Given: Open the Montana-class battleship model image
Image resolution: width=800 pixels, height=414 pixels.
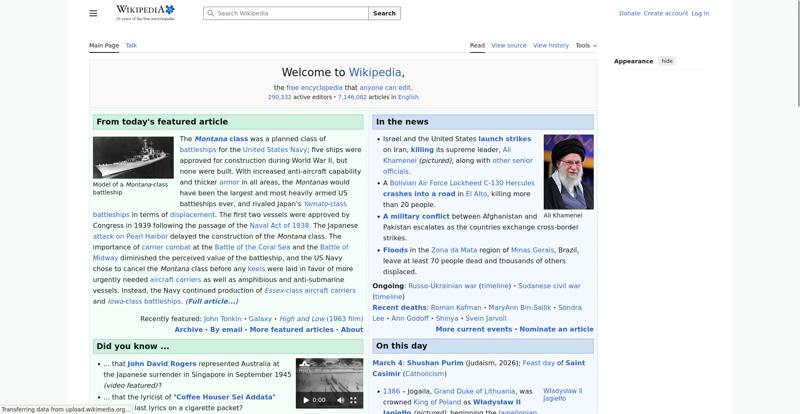Looking at the screenshot, I should [x=133, y=157].
